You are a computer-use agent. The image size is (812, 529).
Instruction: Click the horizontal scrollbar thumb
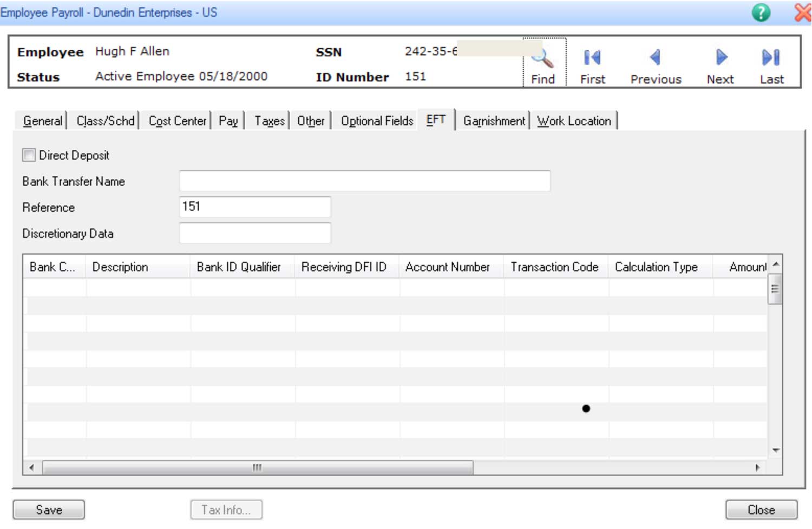258,467
